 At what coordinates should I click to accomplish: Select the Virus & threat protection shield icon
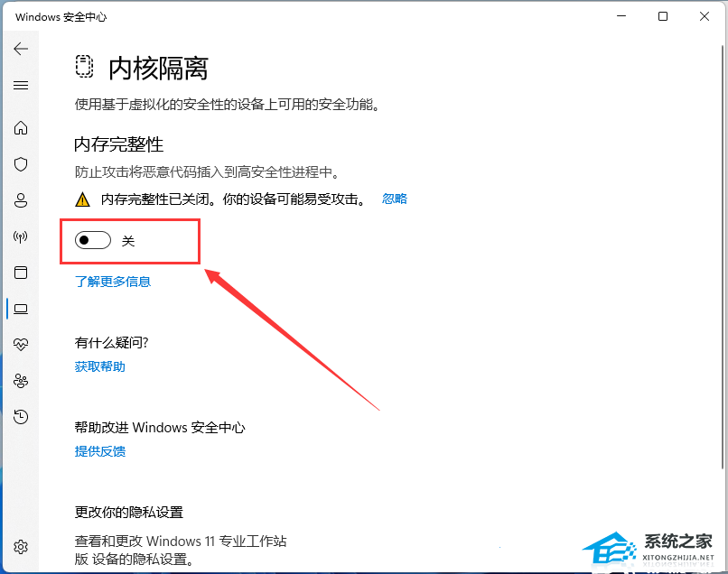tap(21, 164)
